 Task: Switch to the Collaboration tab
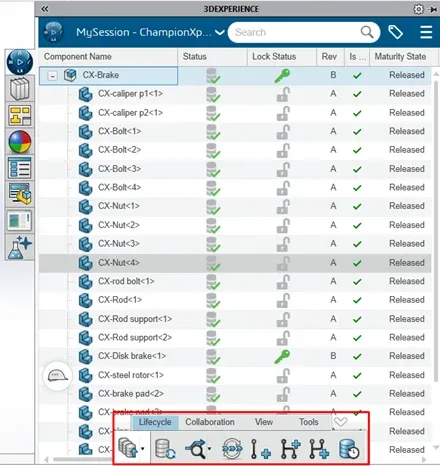pos(210,422)
